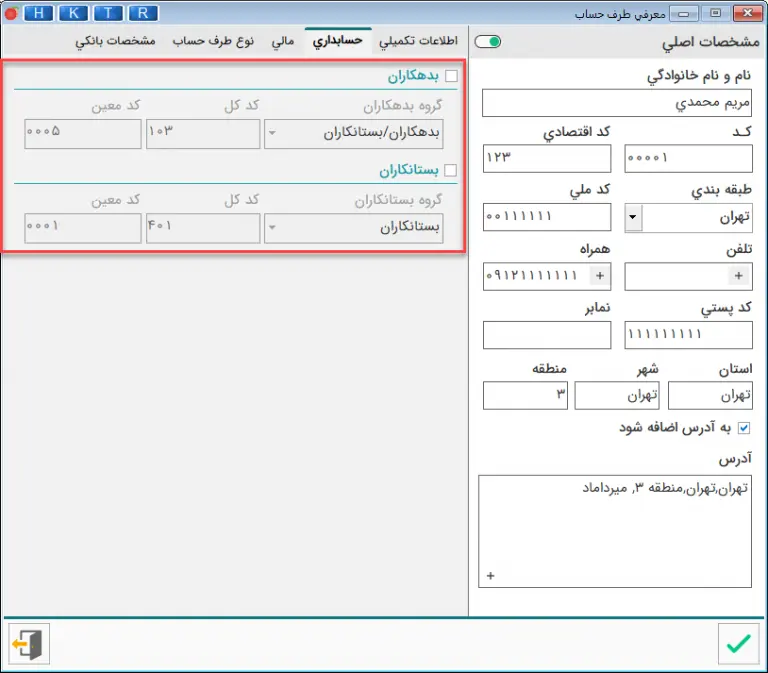Screen dimensions: 768x673
Task: Toggle the green switch beside مشخصات اصلي
Action: (x=488, y=42)
